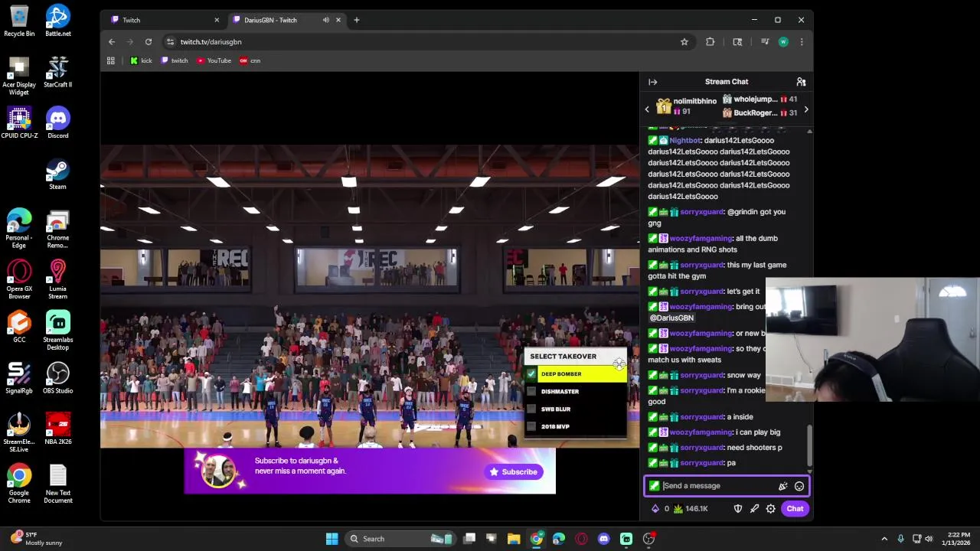This screenshot has width=980, height=551.
Task: Open 146.1K channel points balance
Action: 691,509
